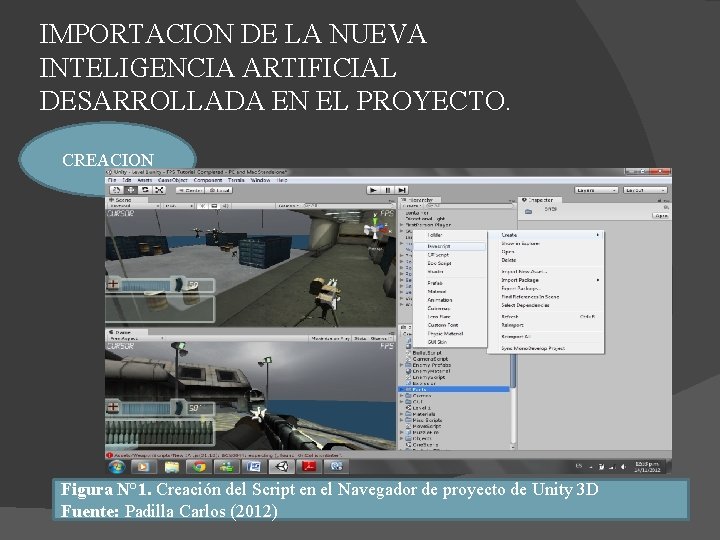This screenshot has height=540, width=720.
Task: Click the Scene view search field
Action: click(x=347, y=206)
